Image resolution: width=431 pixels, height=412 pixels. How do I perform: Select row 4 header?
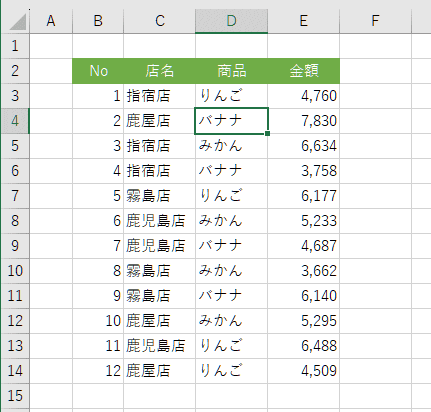[x=15, y=121]
